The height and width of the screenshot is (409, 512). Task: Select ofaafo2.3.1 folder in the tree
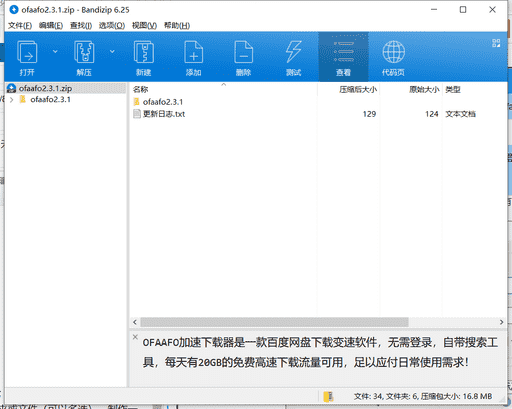click(x=50, y=100)
